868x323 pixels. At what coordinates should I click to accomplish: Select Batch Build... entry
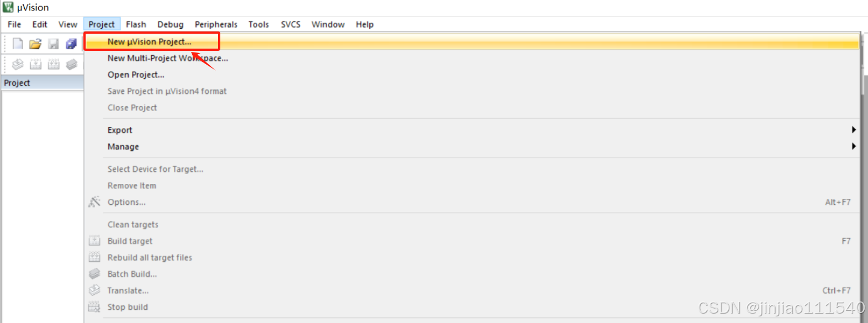pyautogui.click(x=472, y=274)
